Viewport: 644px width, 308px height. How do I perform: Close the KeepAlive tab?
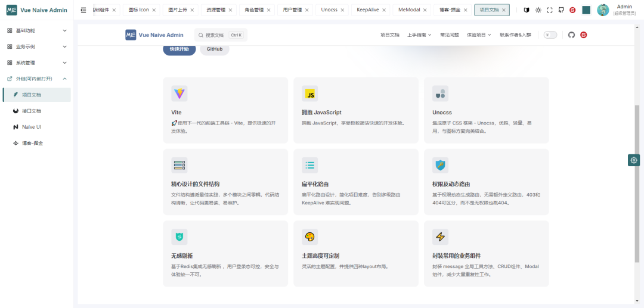pyautogui.click(x=383, y=10)
